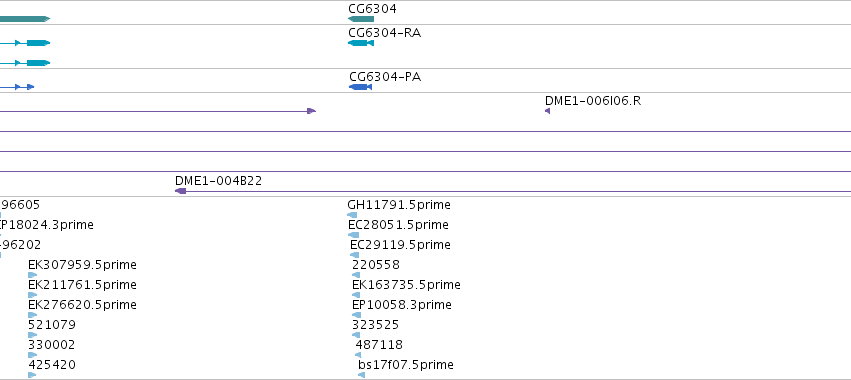This screenshot has height=380, width=851.
Task: Select the 323525 feature marker
Action: (x=356, y=335)
